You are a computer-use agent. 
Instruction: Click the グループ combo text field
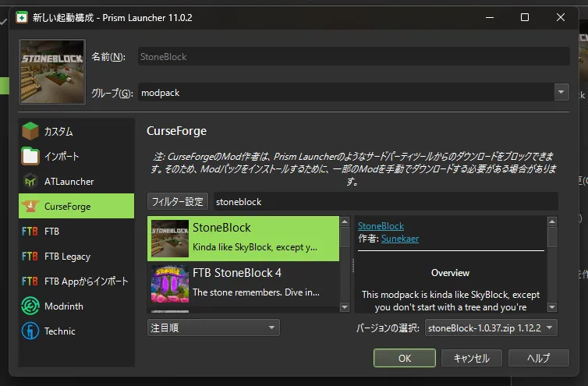click(x=345, y=92)
